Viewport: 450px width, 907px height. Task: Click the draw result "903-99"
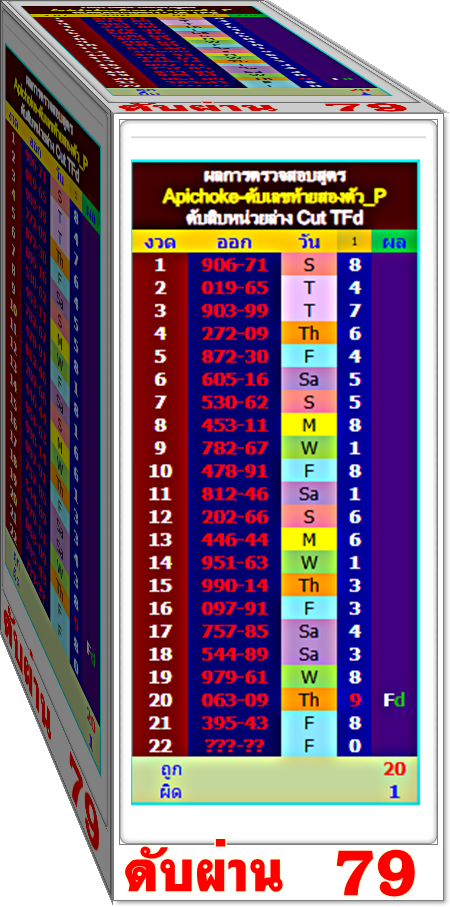234,311
